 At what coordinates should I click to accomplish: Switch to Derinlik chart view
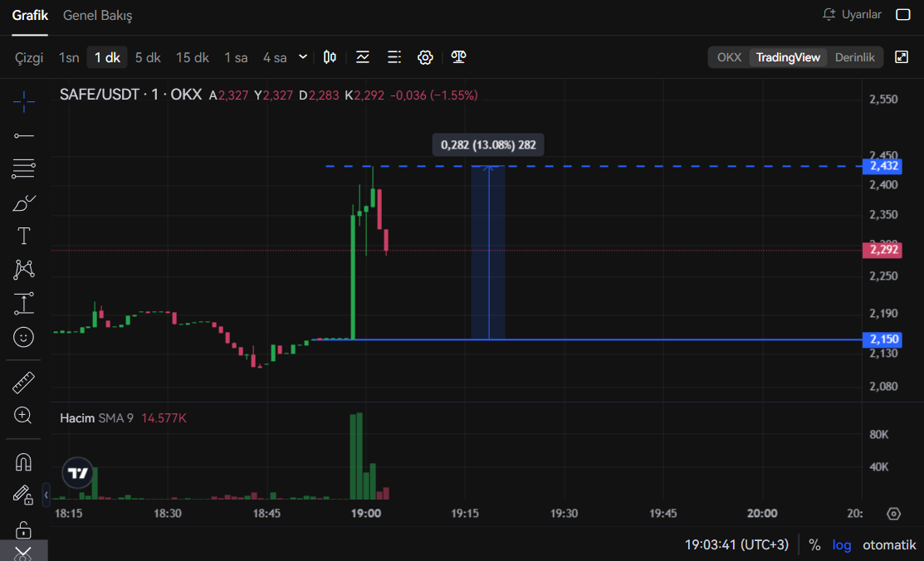[x=854, y=57]
